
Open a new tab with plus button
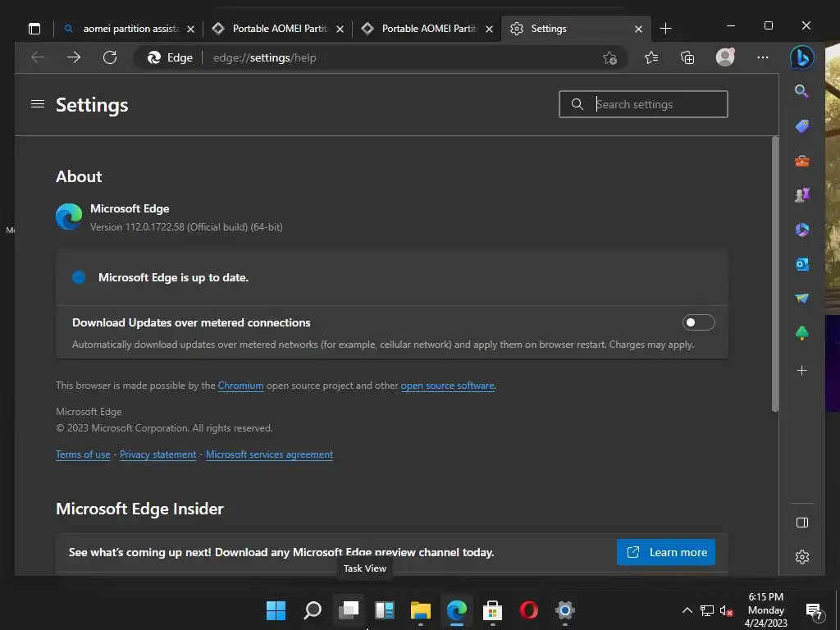pyautogui.click(x=665, y=29)
